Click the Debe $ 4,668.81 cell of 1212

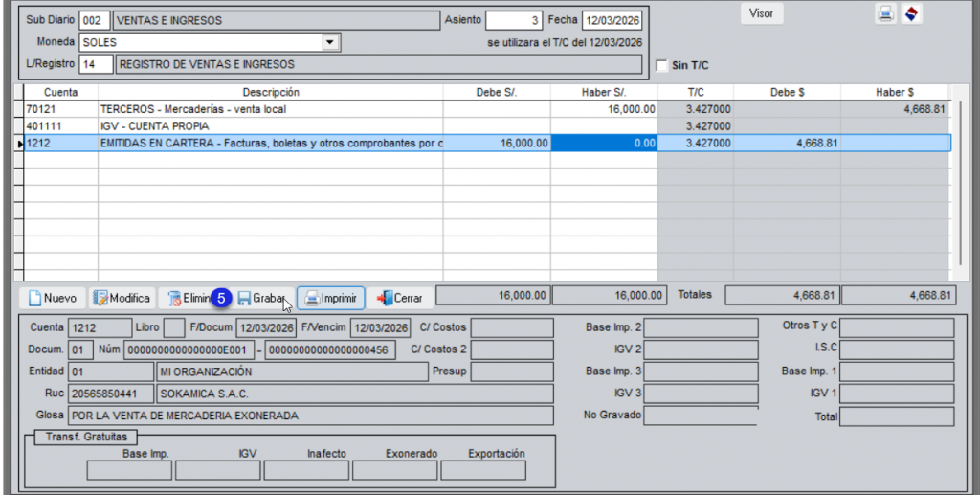point(787,143)
